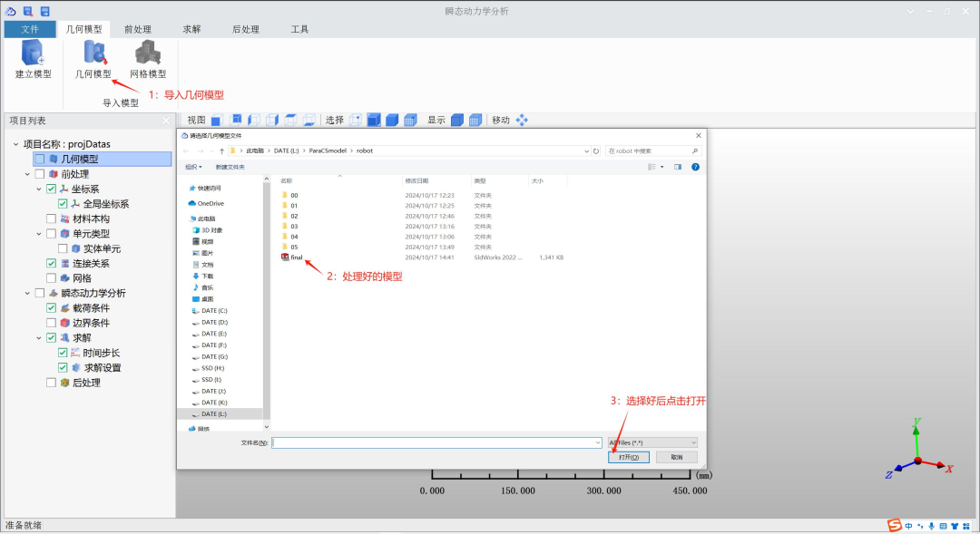Switch to the 求解 ribbon tab

pos(191,29)
